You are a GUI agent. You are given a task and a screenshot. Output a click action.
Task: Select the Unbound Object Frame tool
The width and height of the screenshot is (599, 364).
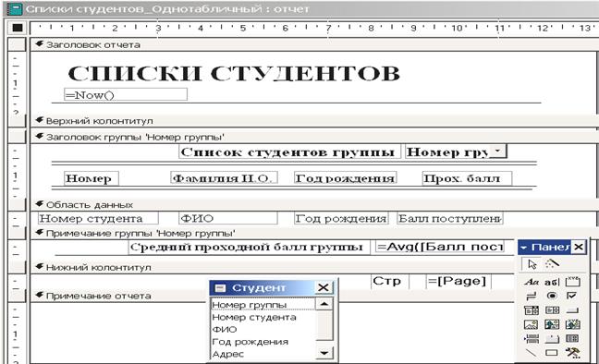[x=552, y=324]
